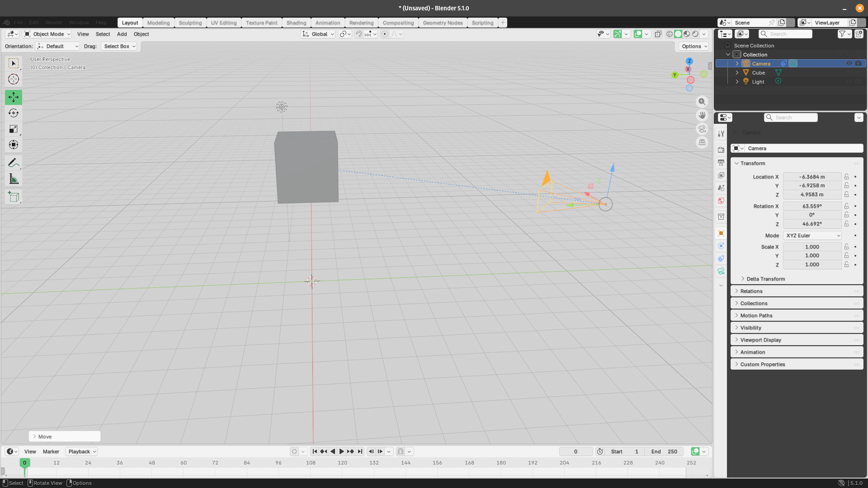868x488 pixels.
Task: Click the Options button in viewport
Action: coord(694,46)
